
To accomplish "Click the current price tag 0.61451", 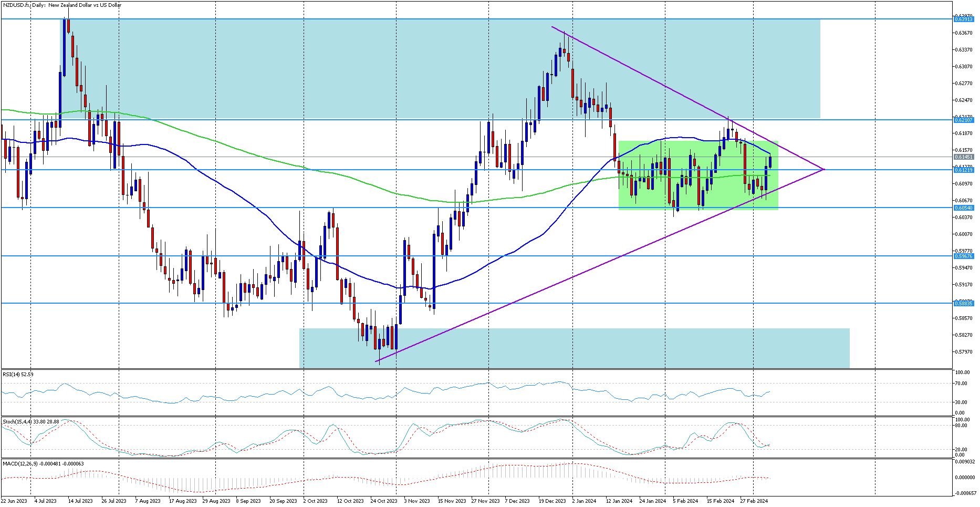I will (964, 157).
